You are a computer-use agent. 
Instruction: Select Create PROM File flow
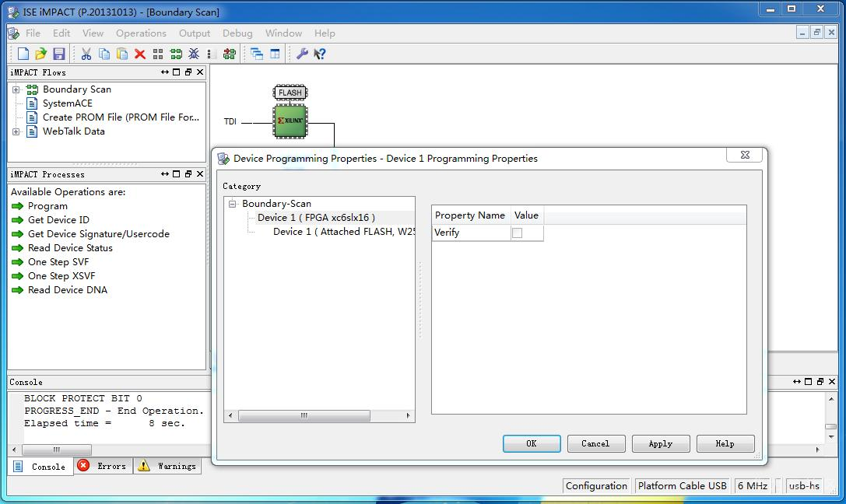click(x=121, y=117)
